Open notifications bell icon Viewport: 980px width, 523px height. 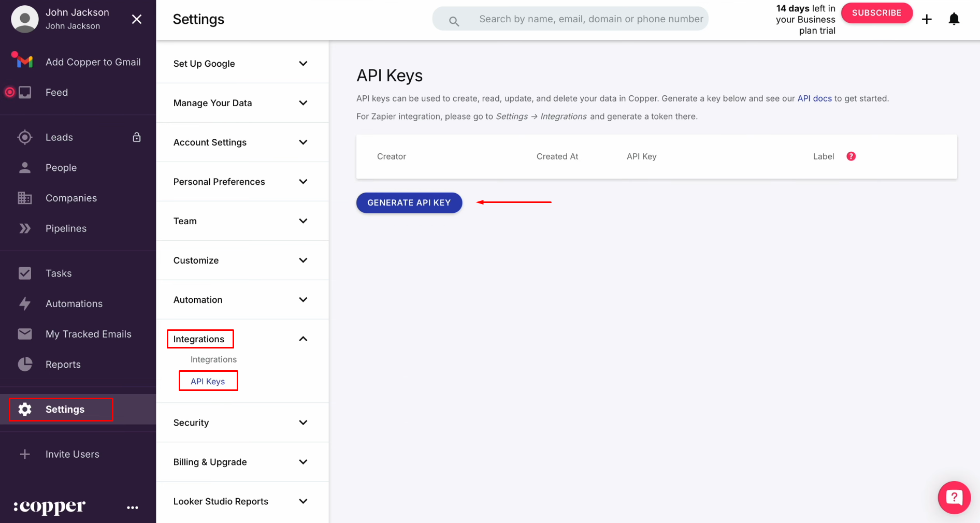tap(954, 19)
